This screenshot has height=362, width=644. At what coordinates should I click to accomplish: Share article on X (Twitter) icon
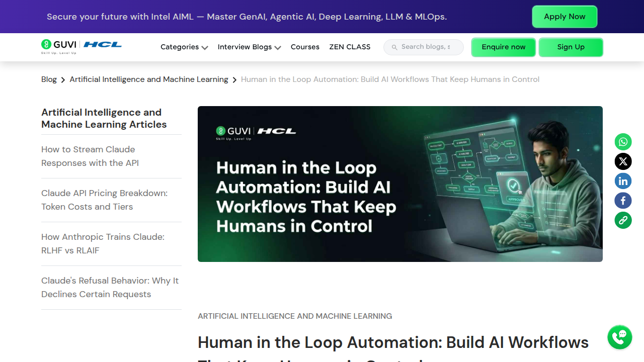coord(623,161)
